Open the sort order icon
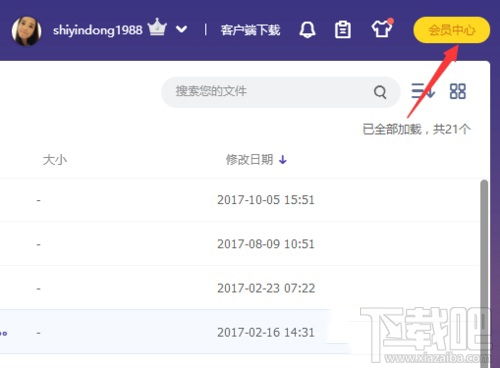The height and width of the screenshot is (368, 500). 423,91
